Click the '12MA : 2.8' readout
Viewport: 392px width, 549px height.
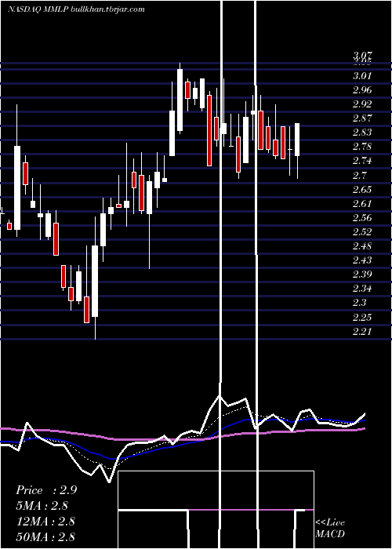click(45, 521)
